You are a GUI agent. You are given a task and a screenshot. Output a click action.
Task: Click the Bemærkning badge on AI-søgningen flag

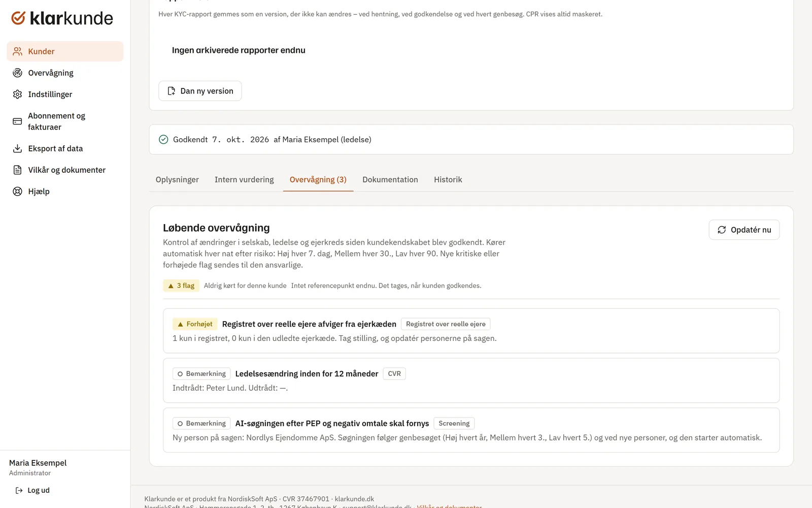click(x=201, y=424)
